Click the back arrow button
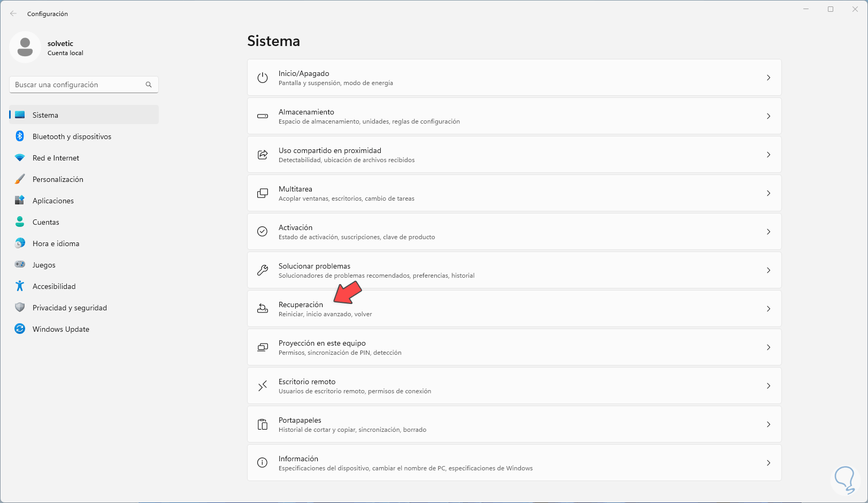The width and height of the screenshot is (868, 503). click(13, 14)
